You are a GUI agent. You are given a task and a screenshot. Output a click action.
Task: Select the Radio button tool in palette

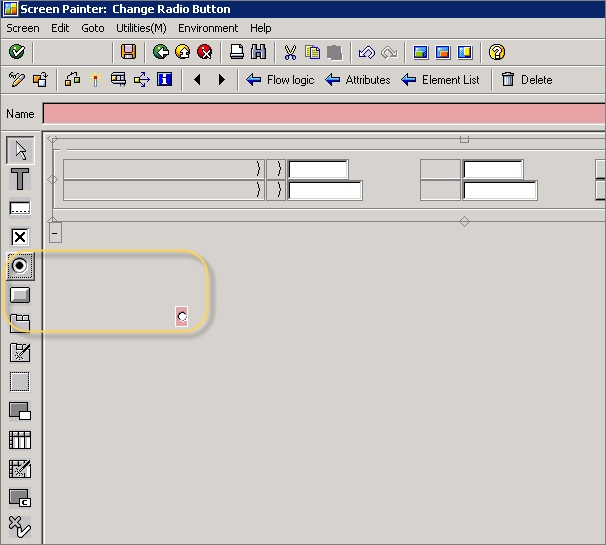[20, 266]
